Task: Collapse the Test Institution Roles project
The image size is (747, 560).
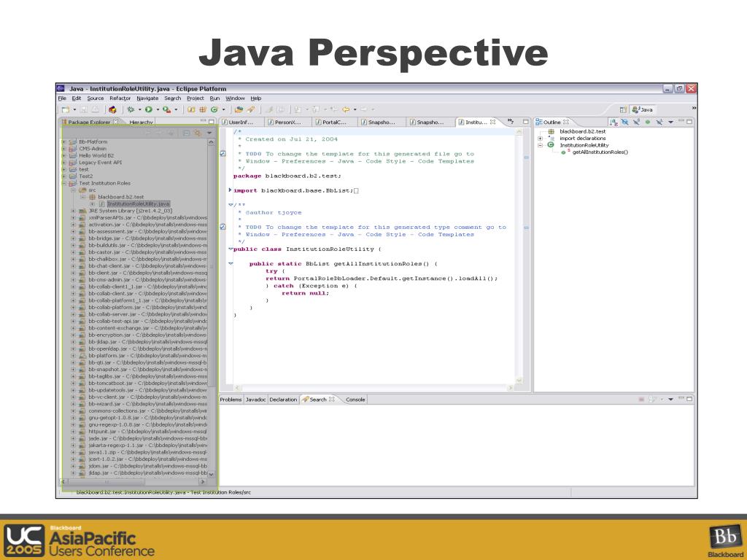Action: 64,183
